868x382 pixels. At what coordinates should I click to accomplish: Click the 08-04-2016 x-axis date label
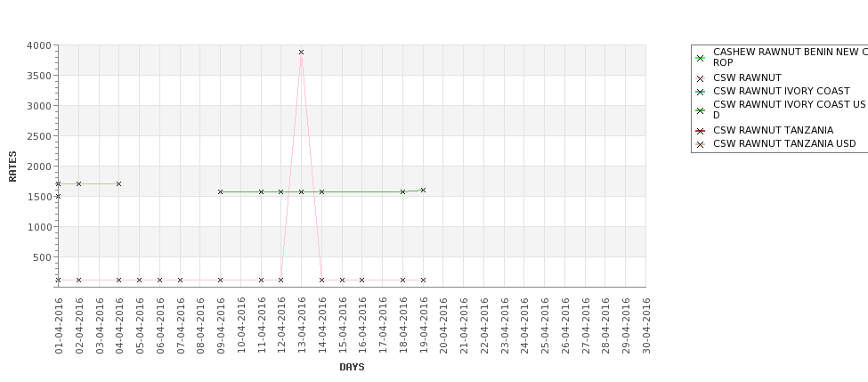[201, 326]
